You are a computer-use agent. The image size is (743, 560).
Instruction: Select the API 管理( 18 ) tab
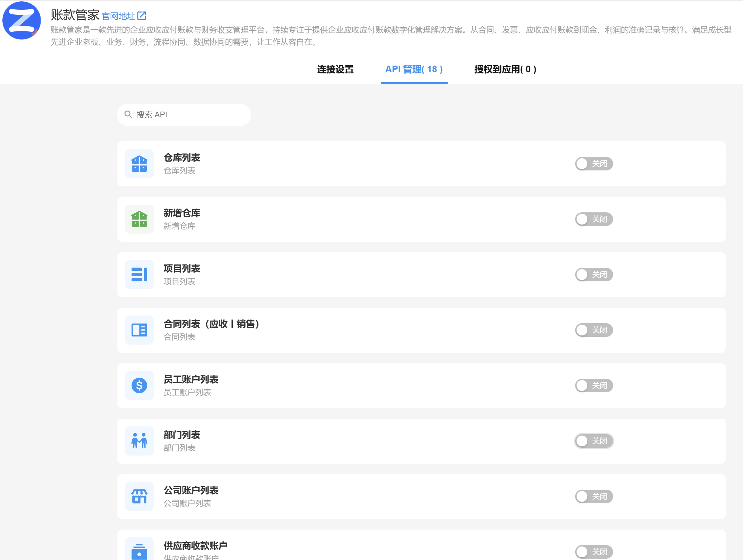click(414, 69)
